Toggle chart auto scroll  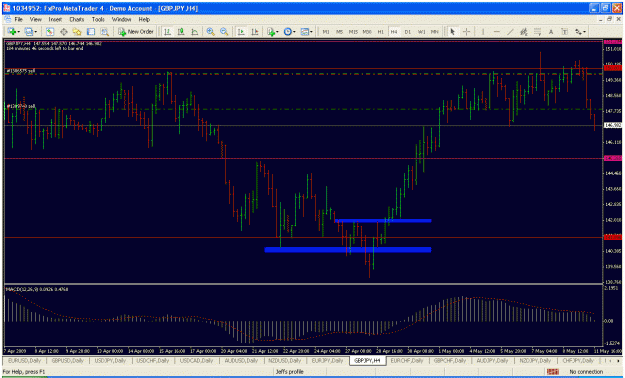[241, 32]
